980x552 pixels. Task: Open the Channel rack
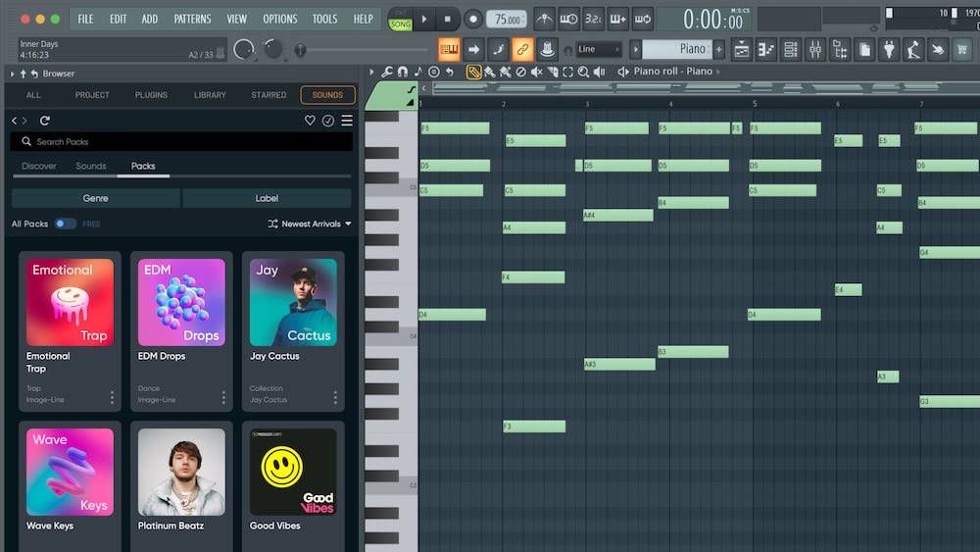(x=791, y=49)
